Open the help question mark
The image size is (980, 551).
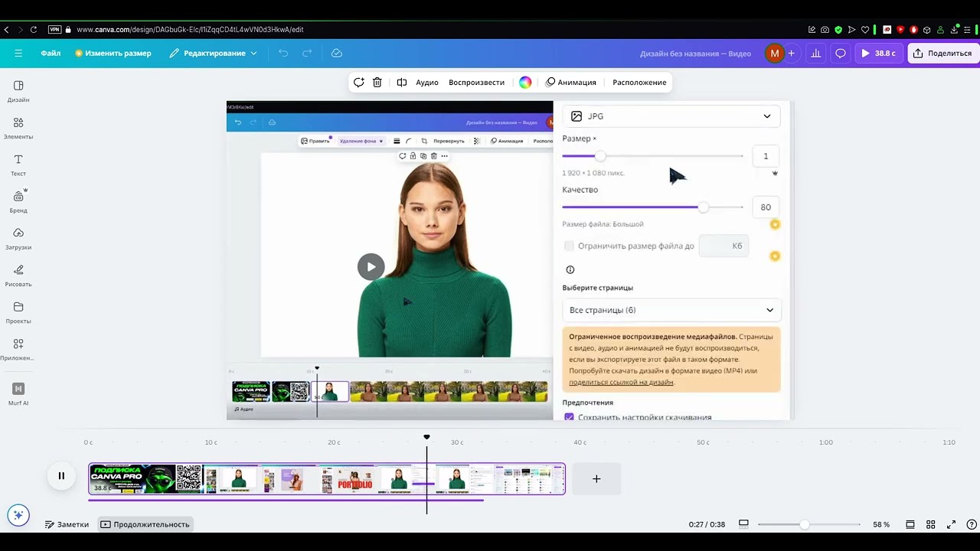971,524
